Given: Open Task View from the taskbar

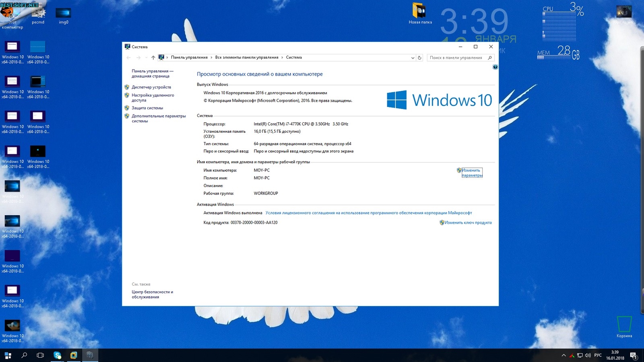Looking at the screenshot, I should point(40,355).
